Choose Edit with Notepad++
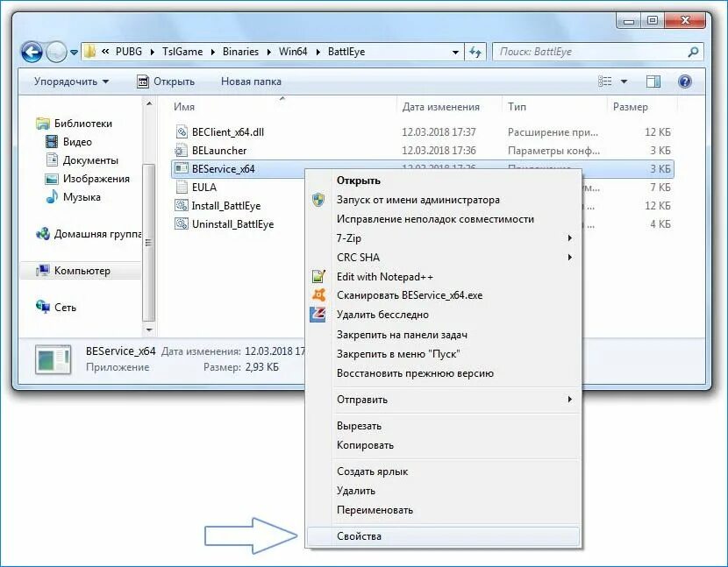728x567 pixels. (x=443, y=277)
